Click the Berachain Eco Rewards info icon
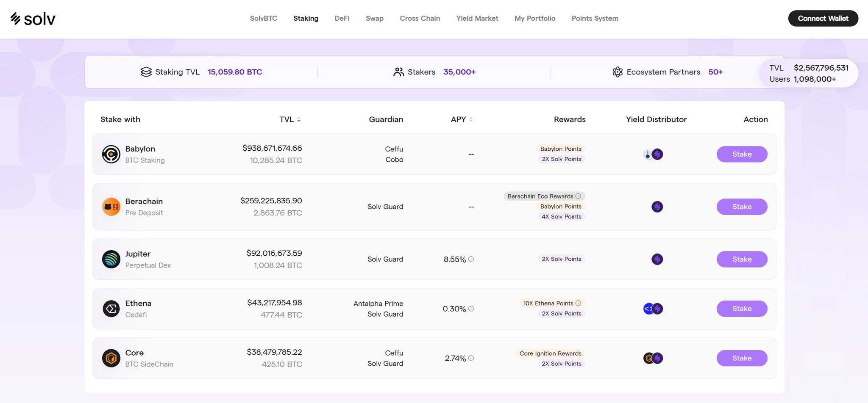The height and width of the screenshot is (403, 868). [578, 196]
